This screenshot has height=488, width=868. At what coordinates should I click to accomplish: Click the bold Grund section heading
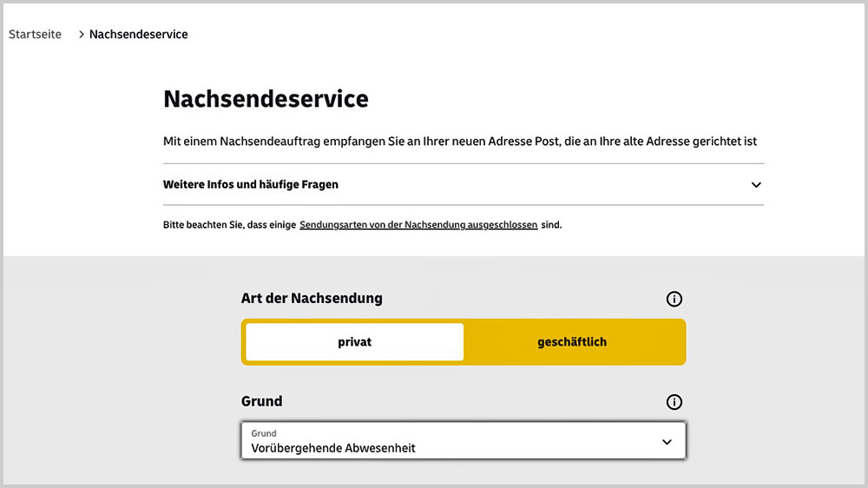(x=261, y=402)
